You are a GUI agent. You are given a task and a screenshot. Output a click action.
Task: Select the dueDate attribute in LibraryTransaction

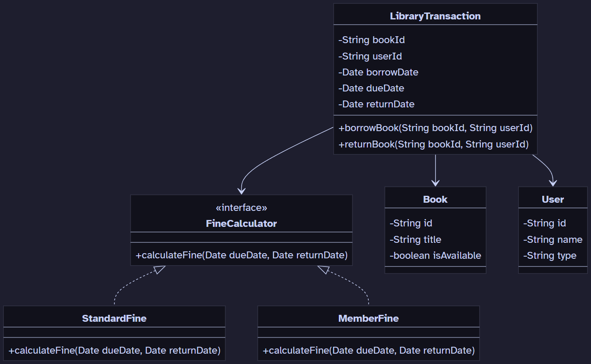tap(371, 88)
